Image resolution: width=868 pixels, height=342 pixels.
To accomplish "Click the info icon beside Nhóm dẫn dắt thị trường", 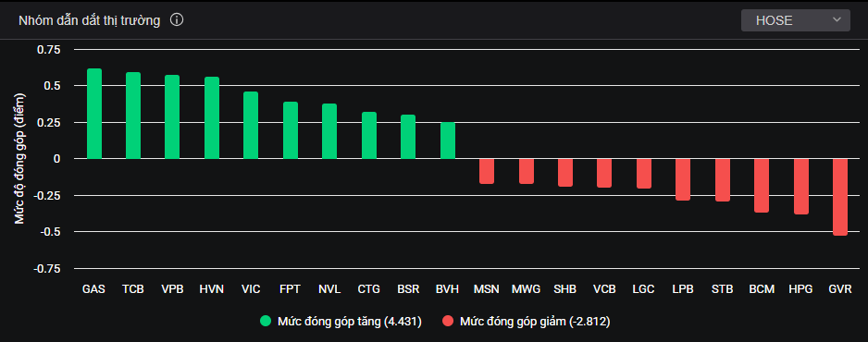I will coord(177,20).
